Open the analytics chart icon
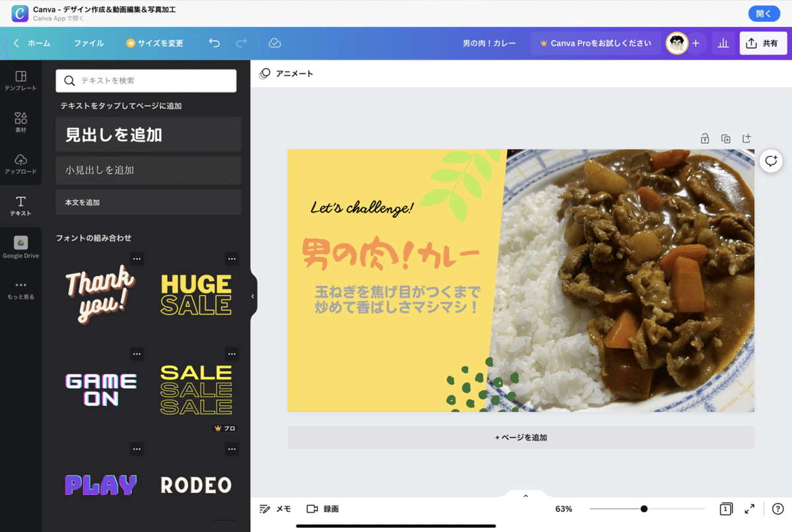This screenshot has height=532, width=792. coord(723,44)
